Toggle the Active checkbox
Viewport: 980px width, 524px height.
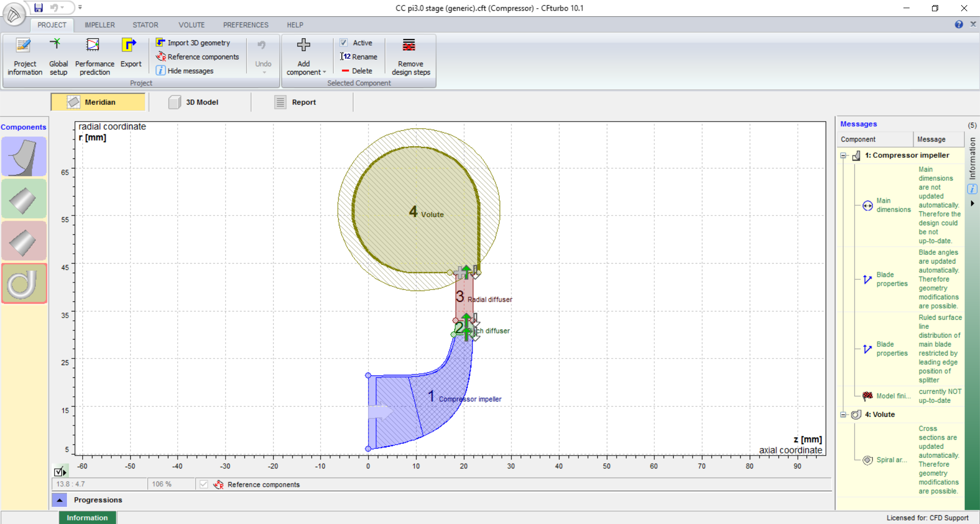pos(344,43)
